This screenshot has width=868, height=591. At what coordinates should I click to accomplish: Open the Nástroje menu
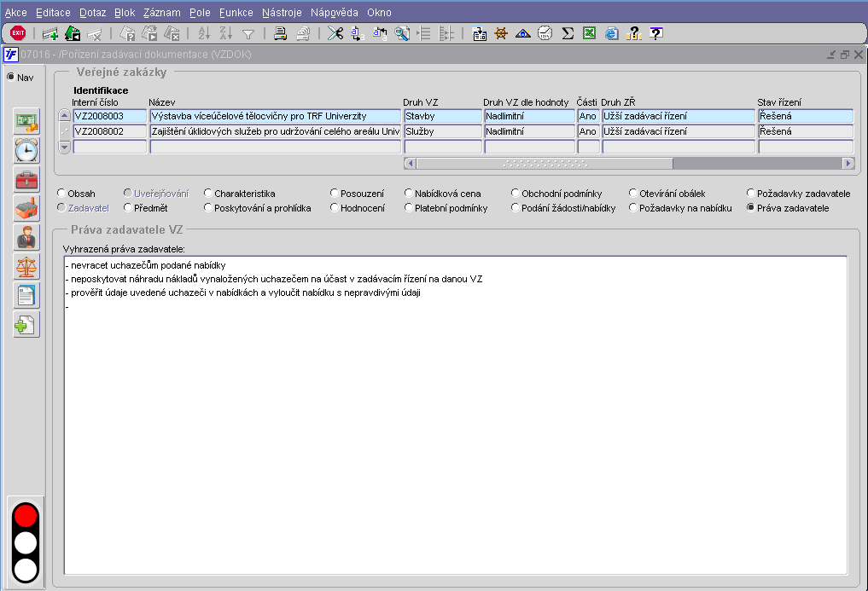point(282,13)
